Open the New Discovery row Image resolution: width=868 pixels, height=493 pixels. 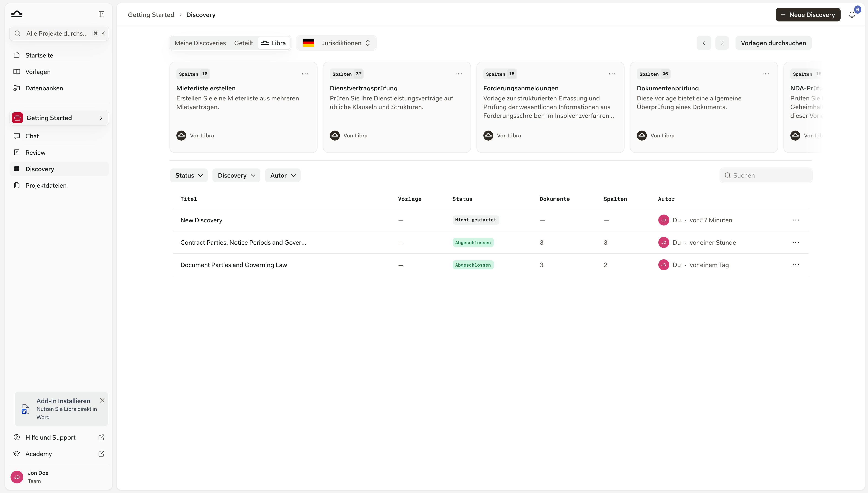[491, 220]
